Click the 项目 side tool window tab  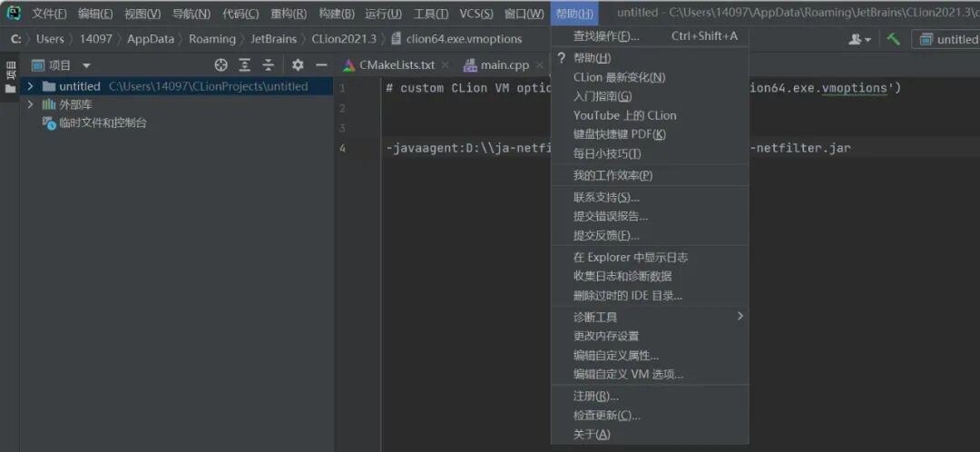pyautogui.click(x=10, y=69)
